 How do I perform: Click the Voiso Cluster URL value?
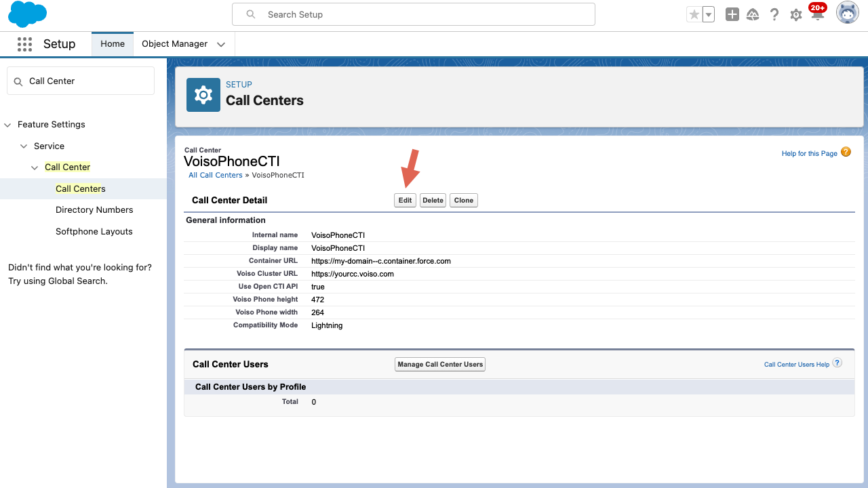point(353,274)
